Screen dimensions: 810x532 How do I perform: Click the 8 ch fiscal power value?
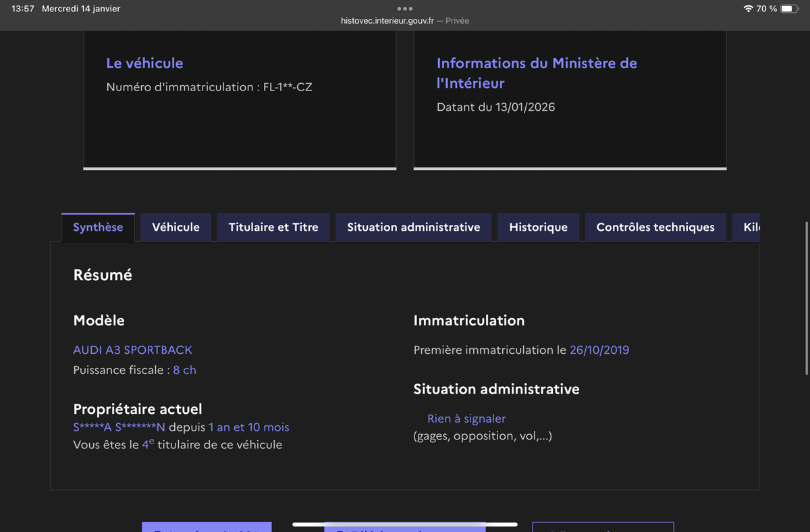184,370
